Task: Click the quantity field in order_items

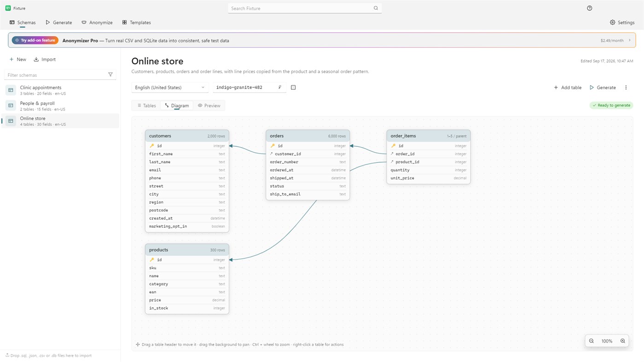Action: pyautogui.click(x=429, y=170)
